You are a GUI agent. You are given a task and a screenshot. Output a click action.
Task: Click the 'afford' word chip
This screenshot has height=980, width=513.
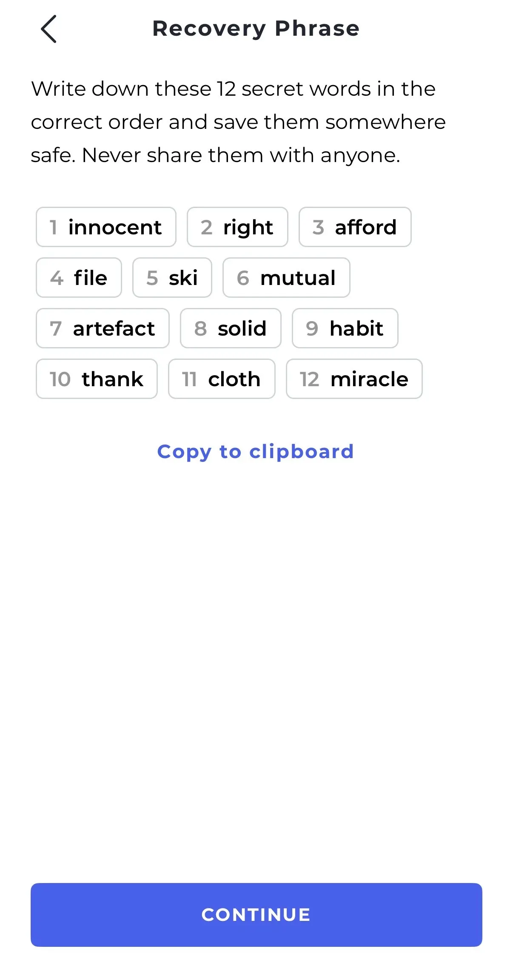355,227
